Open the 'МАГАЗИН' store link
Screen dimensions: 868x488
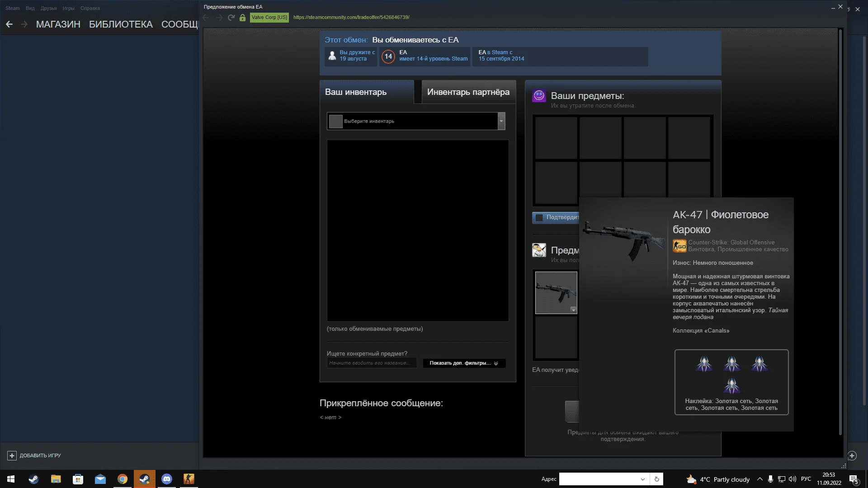(58, 24)
